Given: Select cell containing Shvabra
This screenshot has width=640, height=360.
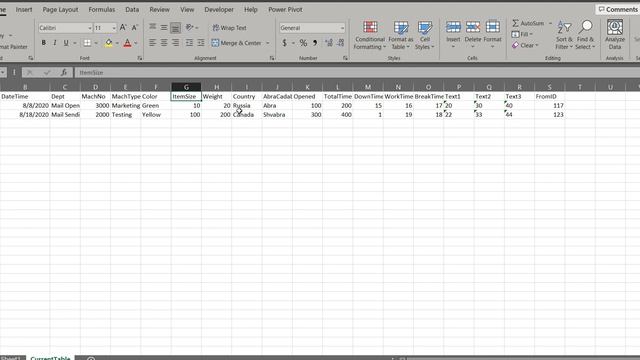Looking at the screenshot, I should (x=277, y=115).
